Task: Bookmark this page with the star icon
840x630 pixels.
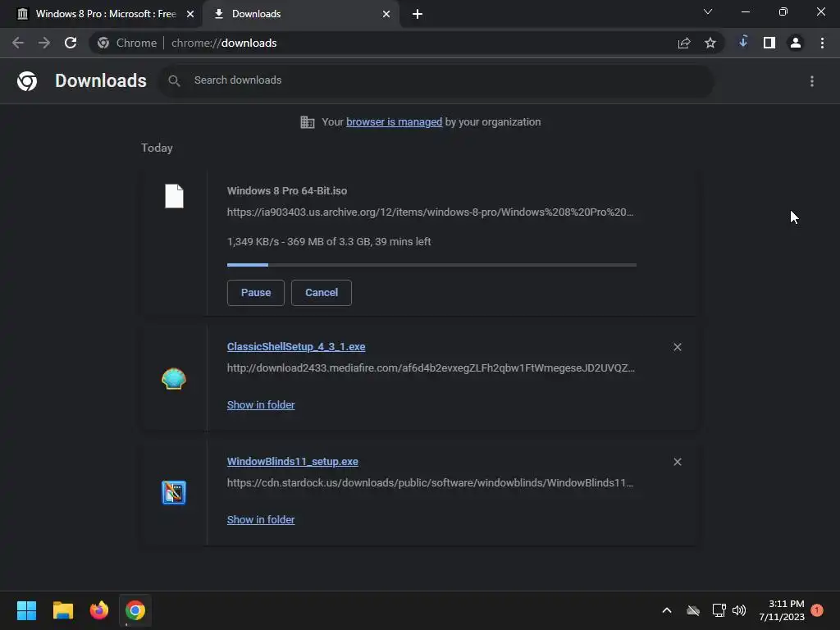Action: pyautogui.click(x=710, y=43)
